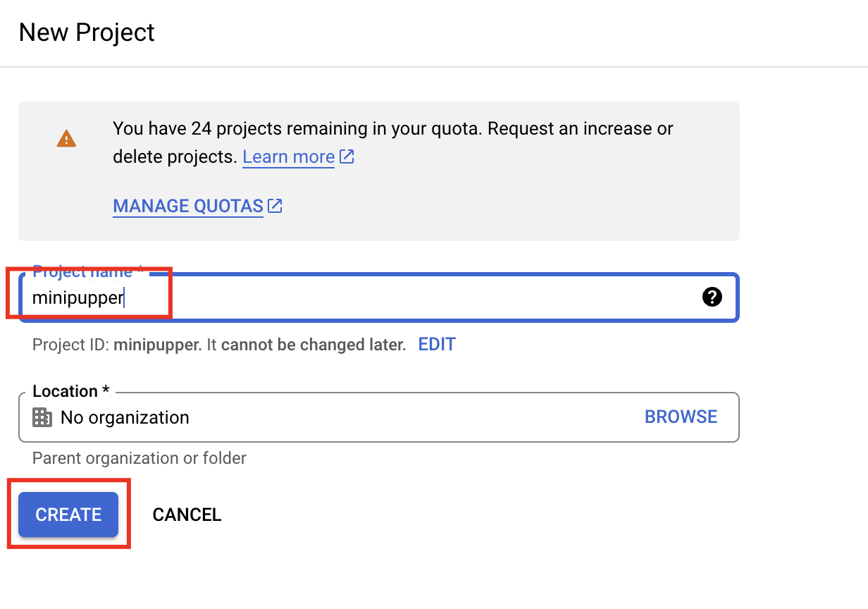Click the New Project page heading
The width and height of the screenshot is (868, 609).
86,32
